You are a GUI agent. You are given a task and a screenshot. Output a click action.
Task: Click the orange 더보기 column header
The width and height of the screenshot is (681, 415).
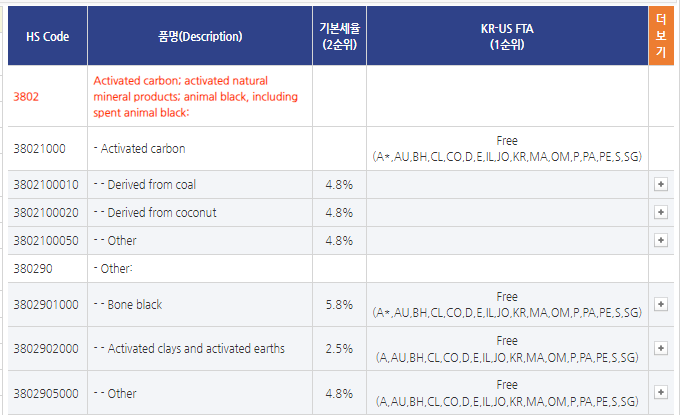pos(661,36)
